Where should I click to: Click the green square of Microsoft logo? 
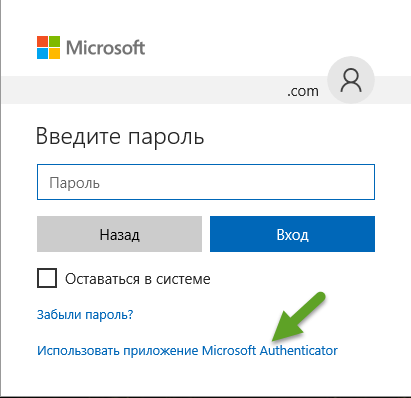pos(55,41)
